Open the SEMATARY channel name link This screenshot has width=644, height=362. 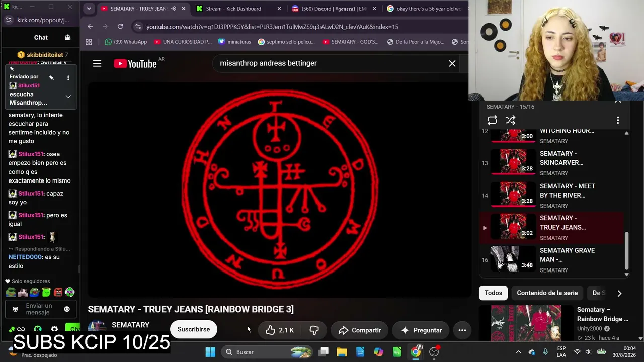(130, 325)
